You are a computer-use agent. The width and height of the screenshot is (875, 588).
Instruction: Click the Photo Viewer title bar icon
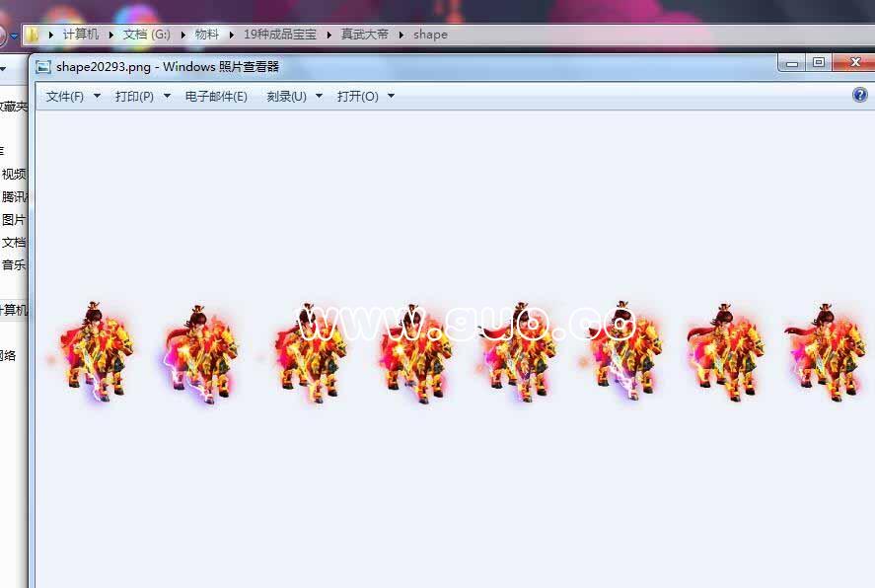click(x=43, y=67)
